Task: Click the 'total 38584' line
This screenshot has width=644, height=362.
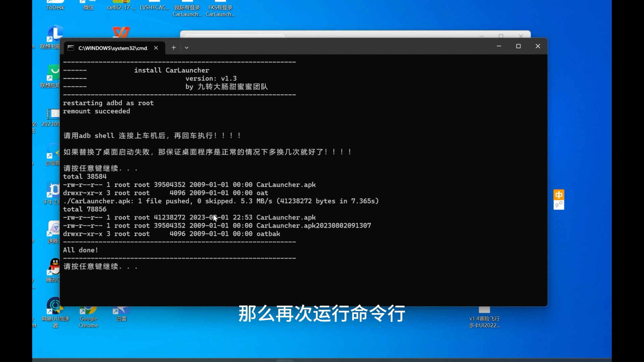Action: [85, 177]
